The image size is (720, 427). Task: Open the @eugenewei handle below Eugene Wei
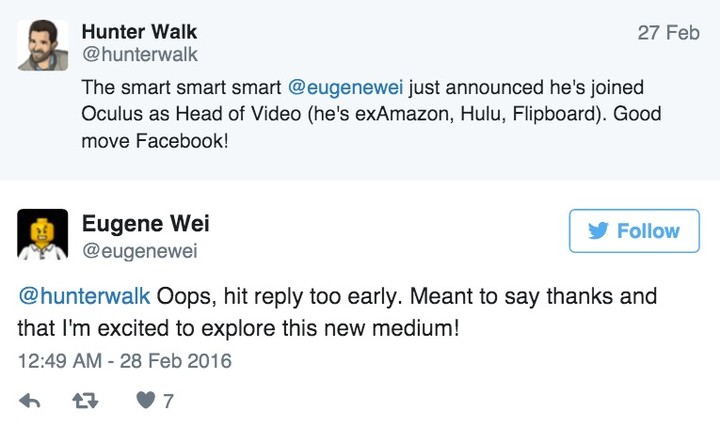139,251
